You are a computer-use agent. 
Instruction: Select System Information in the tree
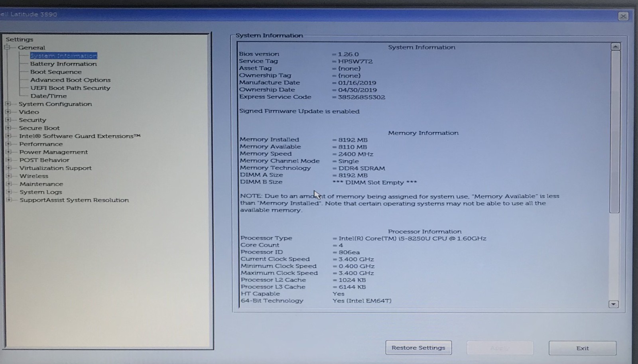click(x=63, y=56)
